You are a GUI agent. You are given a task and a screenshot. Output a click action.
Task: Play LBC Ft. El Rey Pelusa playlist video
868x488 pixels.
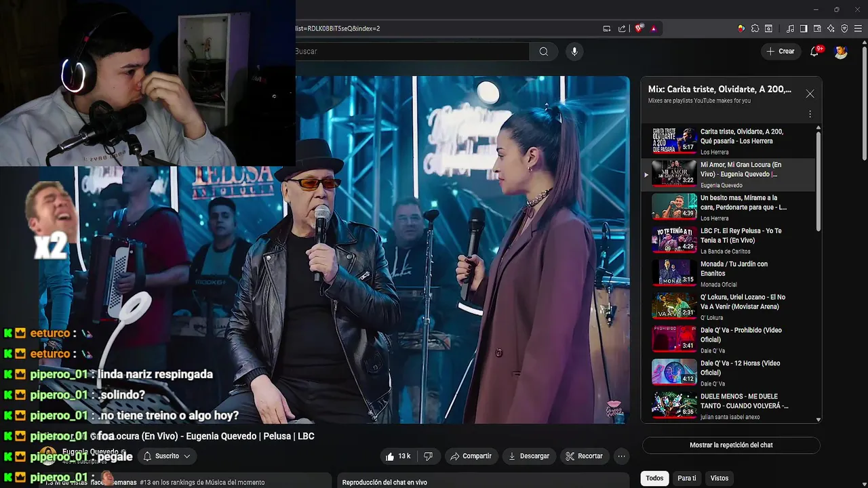click(728, 241)
